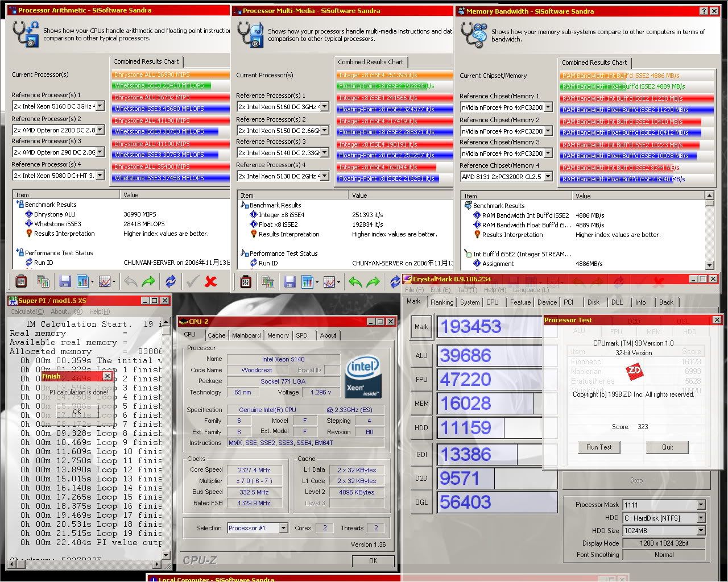Save results via Processor Arithmetic floppy disk icon
This screenshot has height=582, width=728.
(x=65, y=281)
